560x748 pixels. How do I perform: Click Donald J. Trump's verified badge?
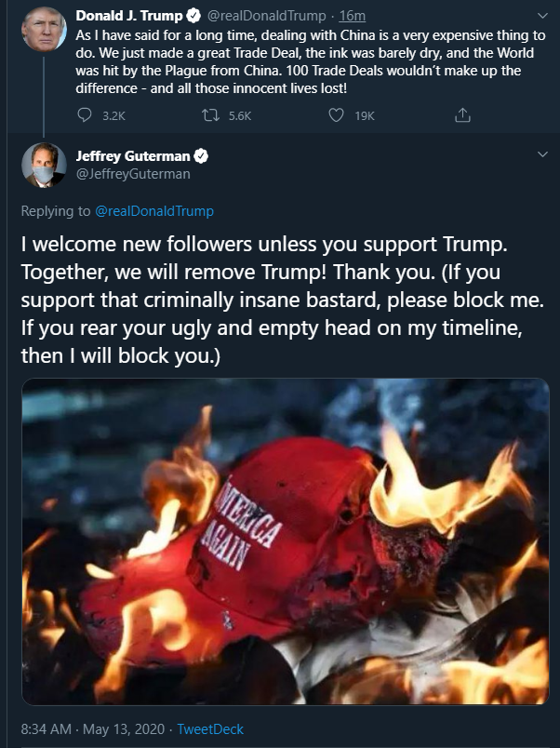(193, 16)
